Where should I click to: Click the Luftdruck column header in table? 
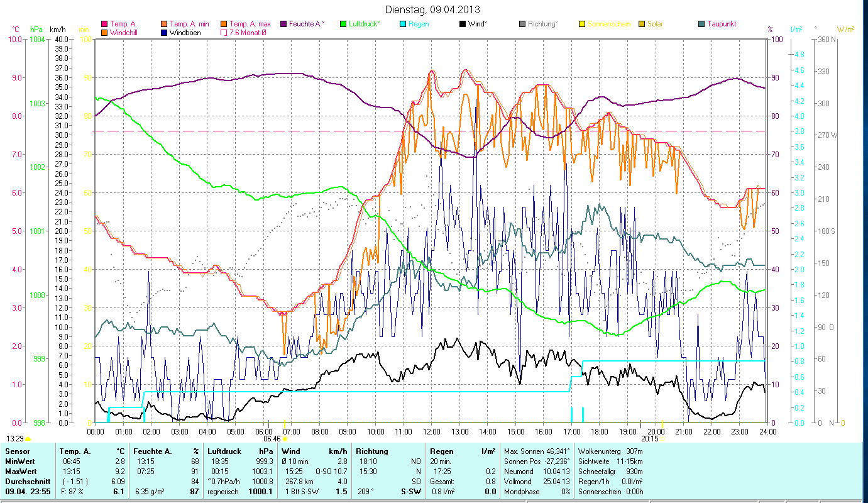223,451
